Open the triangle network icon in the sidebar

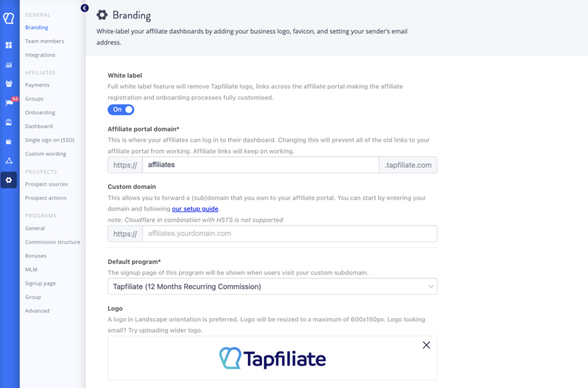9,160
